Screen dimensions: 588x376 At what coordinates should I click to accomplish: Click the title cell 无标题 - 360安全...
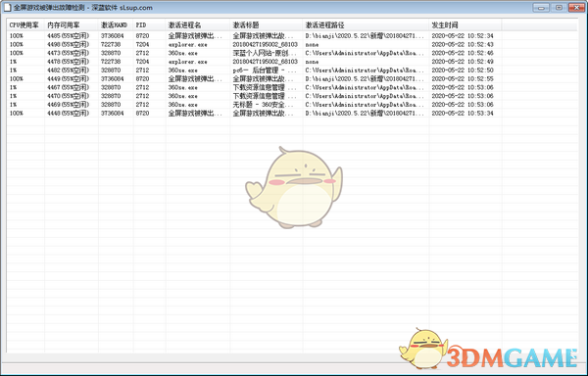[265, 105]
